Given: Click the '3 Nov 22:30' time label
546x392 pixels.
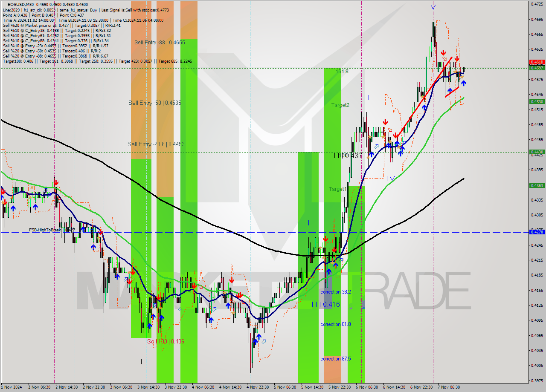Looking at the screenshot, I should click(x=176, y=387).
